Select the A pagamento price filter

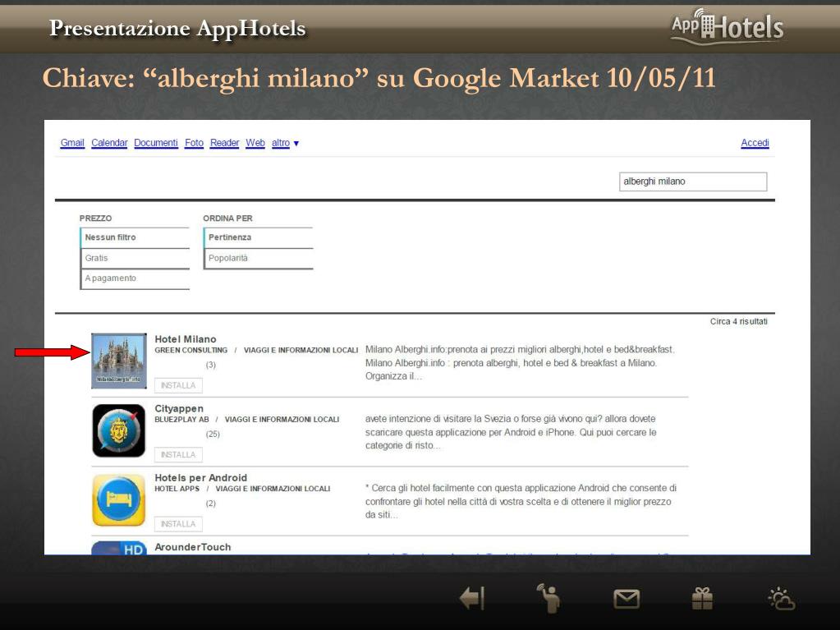point(135,278)
